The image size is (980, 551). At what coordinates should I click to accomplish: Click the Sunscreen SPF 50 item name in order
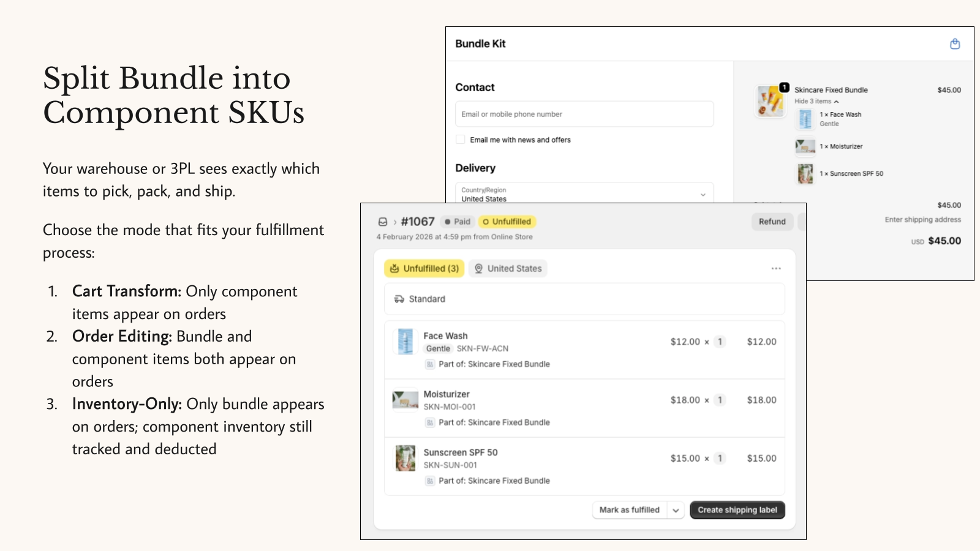click(461, 452)
